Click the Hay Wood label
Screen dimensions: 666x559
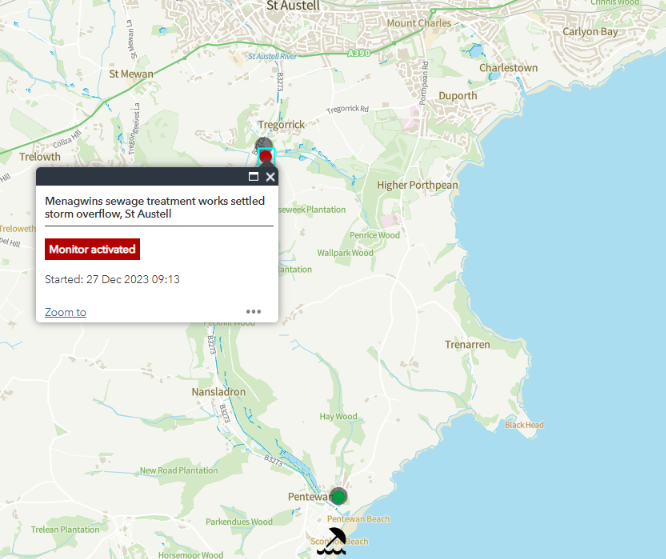click(x=339, y=416)
